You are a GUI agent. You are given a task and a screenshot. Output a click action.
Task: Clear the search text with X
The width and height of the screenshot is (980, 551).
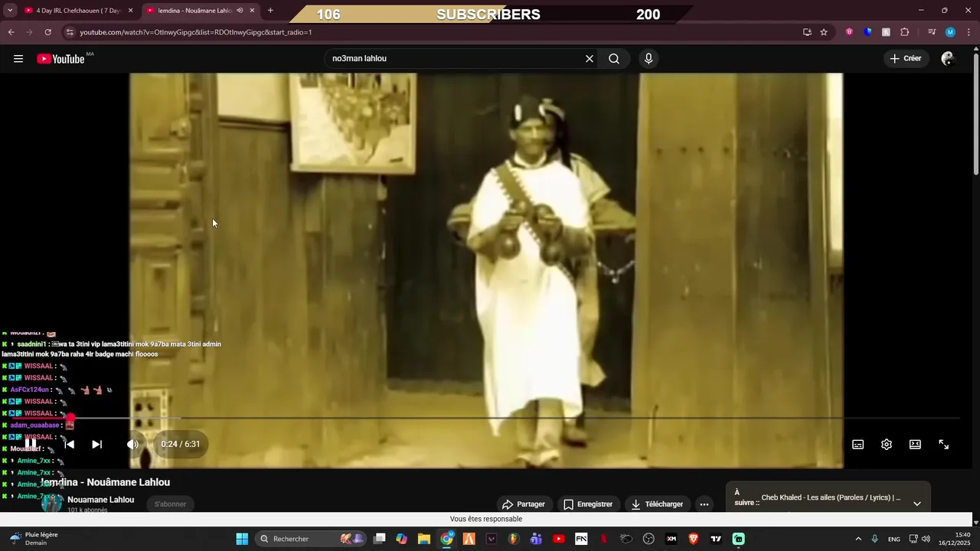pos(590,59)
